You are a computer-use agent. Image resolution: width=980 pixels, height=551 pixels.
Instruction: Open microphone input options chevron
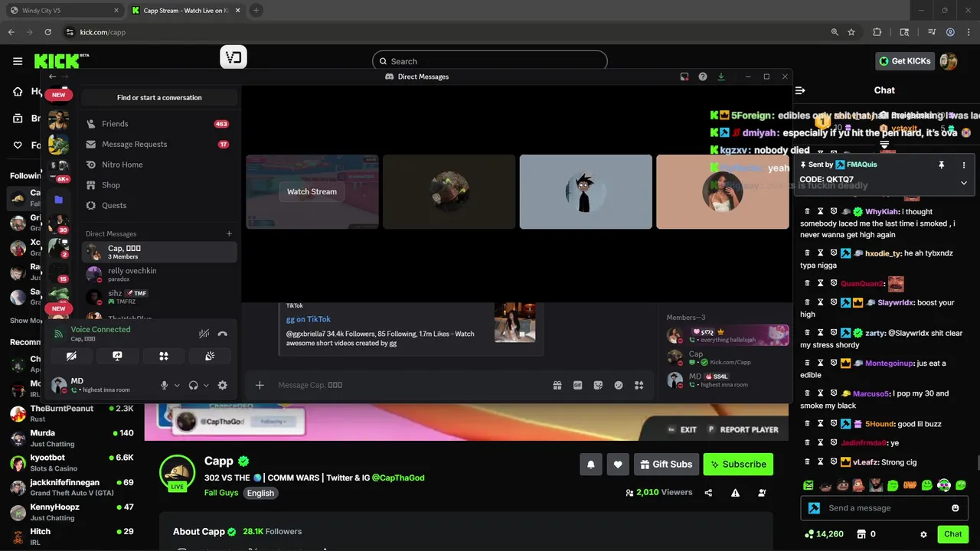coord(177,386)
